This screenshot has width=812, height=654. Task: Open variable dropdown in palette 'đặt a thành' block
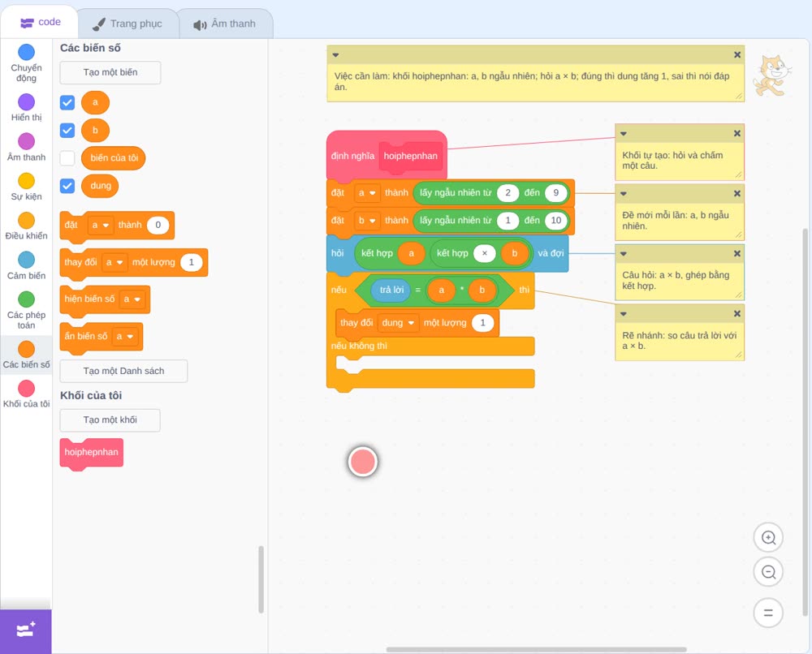tap(101, 225)
